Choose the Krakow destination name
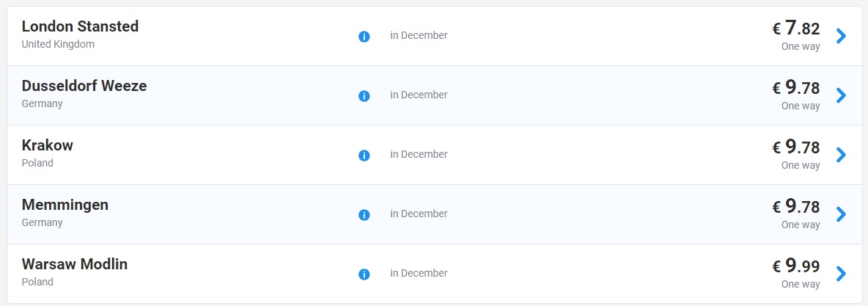The height and width of the screenshot is (306, 868). click(x=48, y=145)
